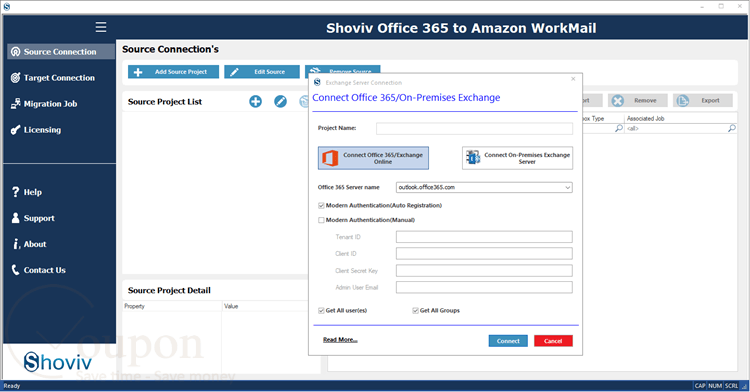Open Target Connection sidebar item

(59, 77)
